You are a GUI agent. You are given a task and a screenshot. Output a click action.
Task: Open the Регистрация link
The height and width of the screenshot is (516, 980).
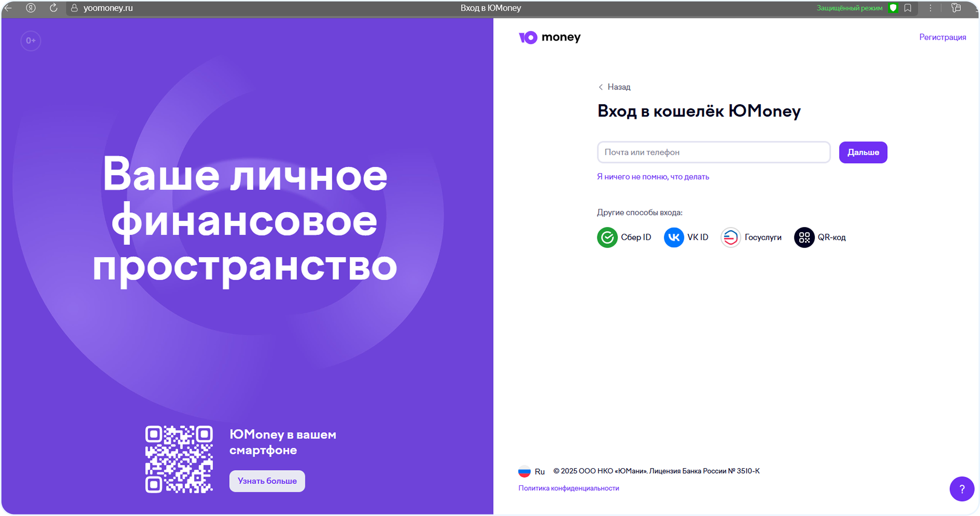[x=942, y=37]
